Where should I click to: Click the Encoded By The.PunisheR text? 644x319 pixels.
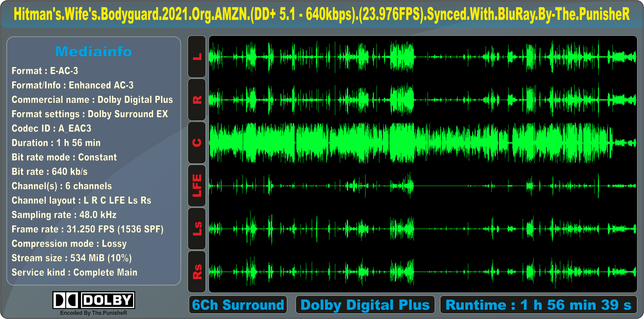94,313
